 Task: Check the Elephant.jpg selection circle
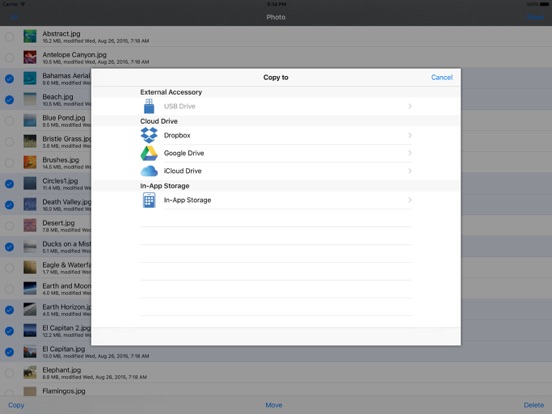(10, 373)
